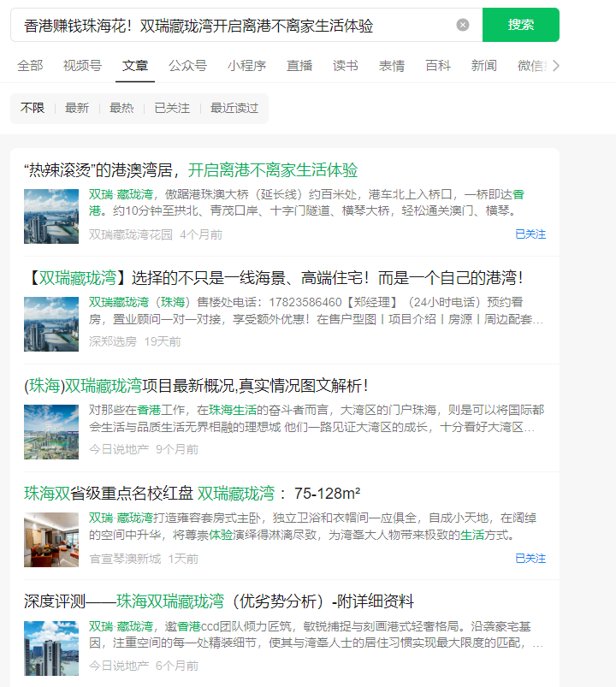The height and width of the screenshot is (687, 616).
Task: Switch to the 直播 tab
Action: point(299,66)
